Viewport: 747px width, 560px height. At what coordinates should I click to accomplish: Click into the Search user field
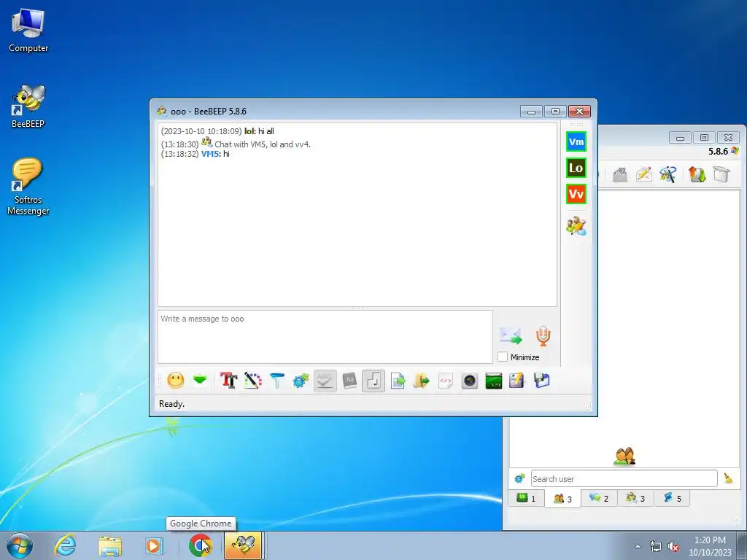(x=624, y=478)
